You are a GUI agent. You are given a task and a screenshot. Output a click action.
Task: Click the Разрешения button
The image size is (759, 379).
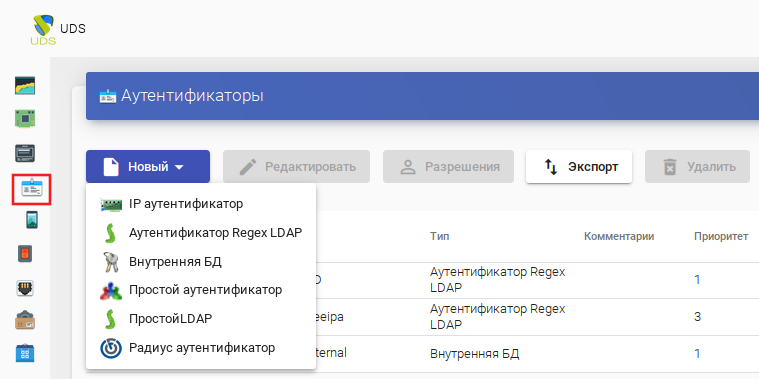pyautogui.click(x=448, y=167)
